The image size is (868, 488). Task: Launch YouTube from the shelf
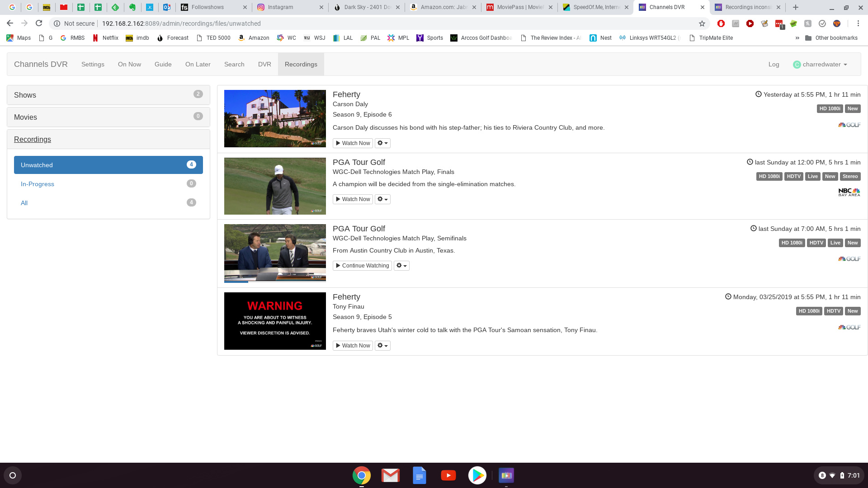point(448,475)
